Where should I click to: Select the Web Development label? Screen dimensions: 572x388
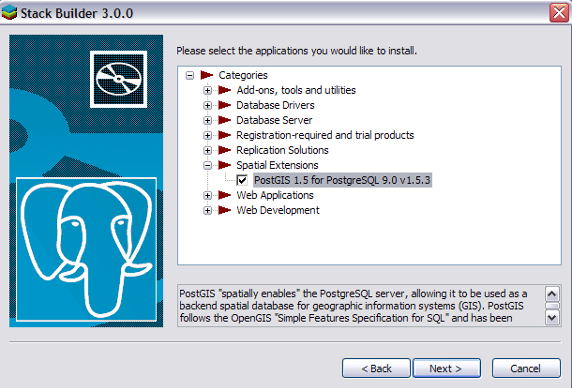point(278,210)
